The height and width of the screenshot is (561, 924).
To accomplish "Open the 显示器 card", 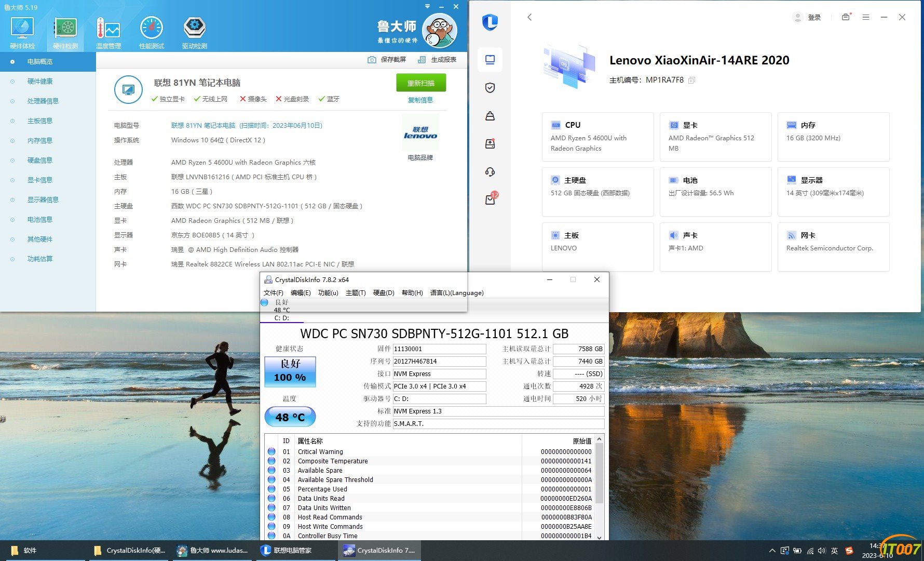I will pos(834,192).
